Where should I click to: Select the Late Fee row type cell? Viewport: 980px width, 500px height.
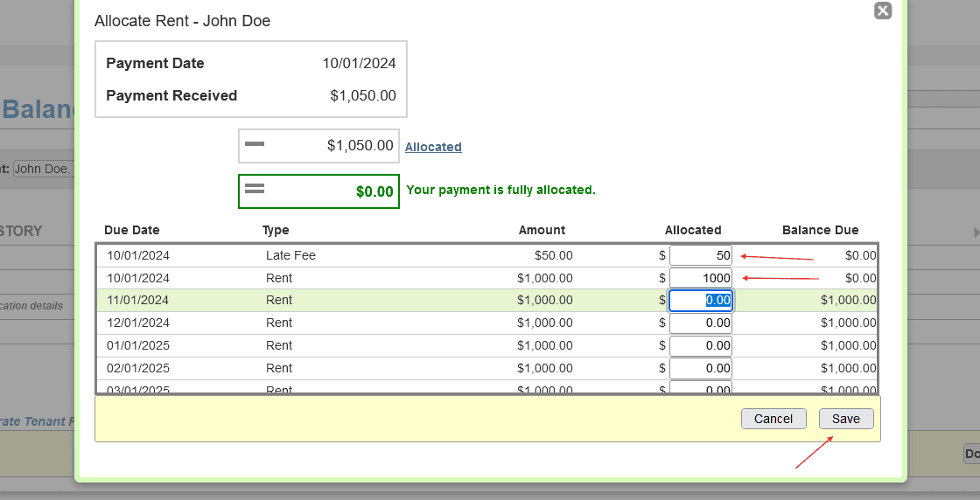290,255
